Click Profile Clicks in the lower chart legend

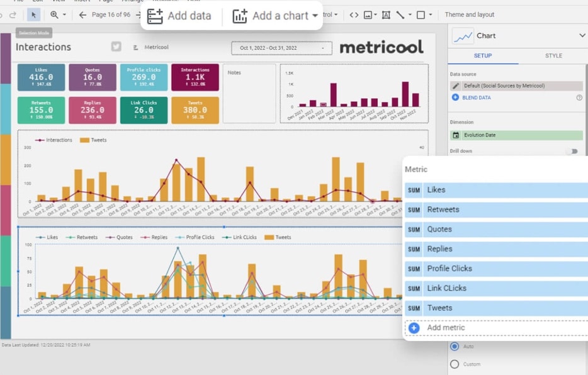pos(200,237)
